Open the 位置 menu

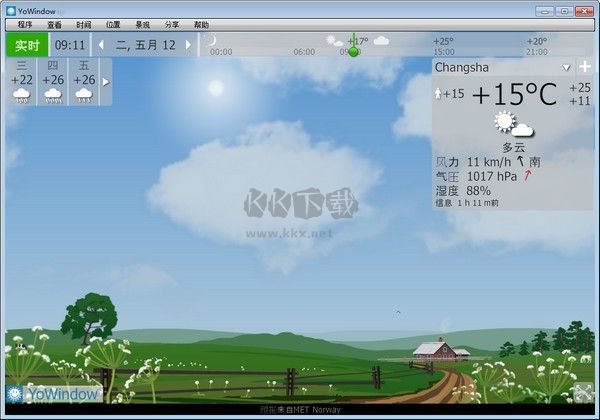(113, 25)
